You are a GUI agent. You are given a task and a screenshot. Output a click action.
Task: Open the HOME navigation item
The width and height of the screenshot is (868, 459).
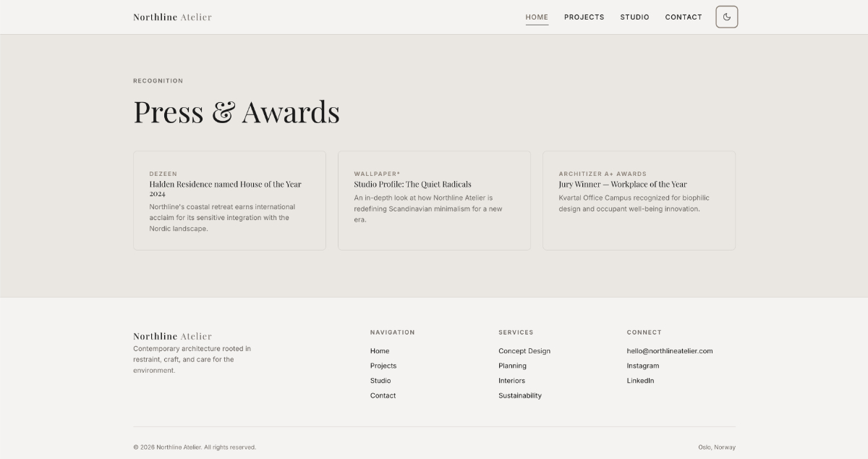(537, 17)
